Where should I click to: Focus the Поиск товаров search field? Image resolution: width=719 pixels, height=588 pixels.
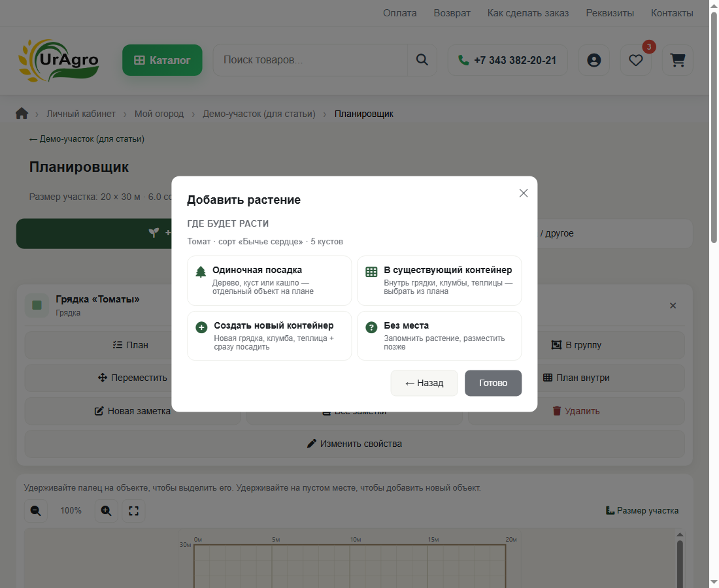pyautogui.click(x=310, y=60)
